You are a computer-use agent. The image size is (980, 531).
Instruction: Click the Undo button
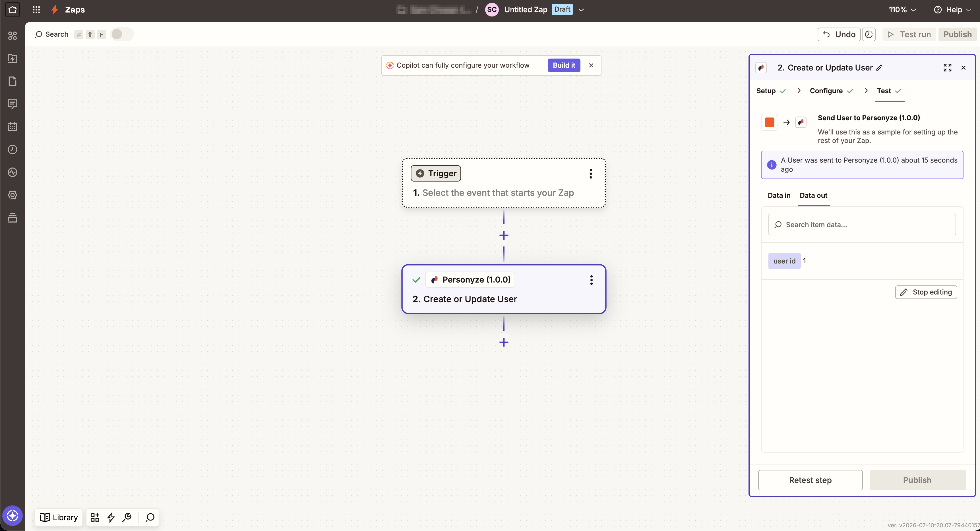(839, 34)
